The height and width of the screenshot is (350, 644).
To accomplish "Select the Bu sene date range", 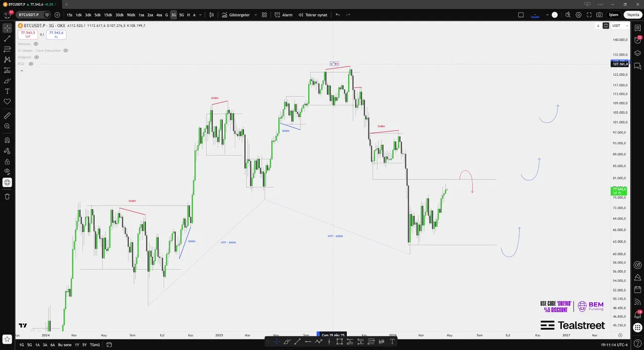I will click(65, 345).
